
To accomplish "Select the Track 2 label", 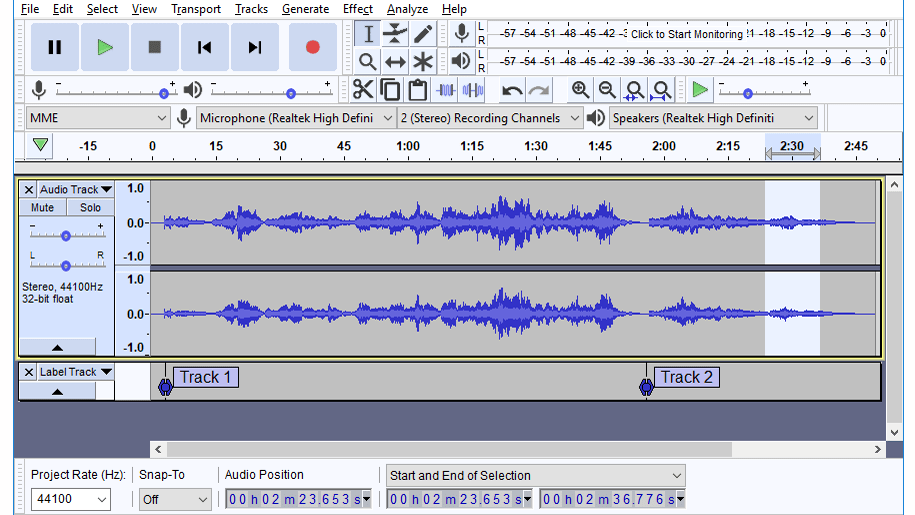I will click(x=686, y=377).
